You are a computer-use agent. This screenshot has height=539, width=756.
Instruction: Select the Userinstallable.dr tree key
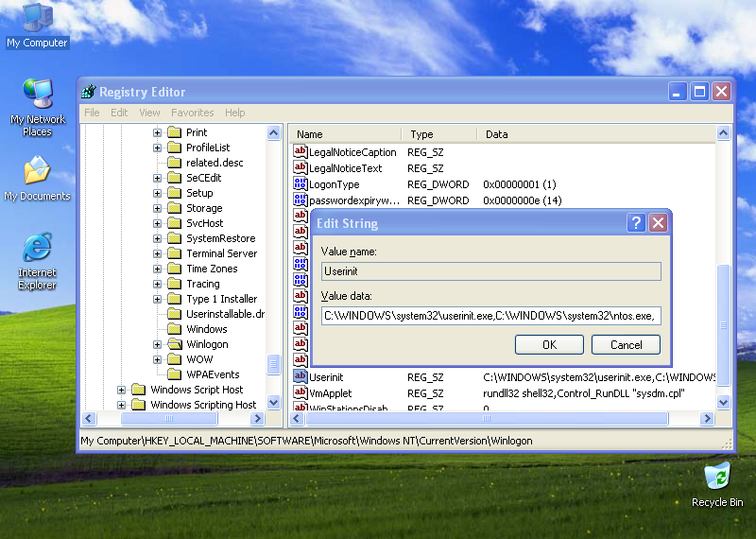[225, 314]
